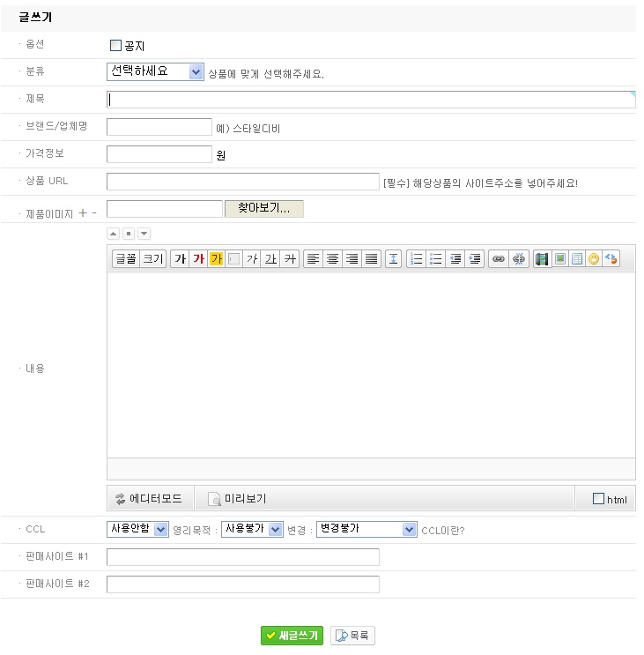This screenshot has height=655, width=644.
Task: Align text to center in editor
Action: (332, 259)
